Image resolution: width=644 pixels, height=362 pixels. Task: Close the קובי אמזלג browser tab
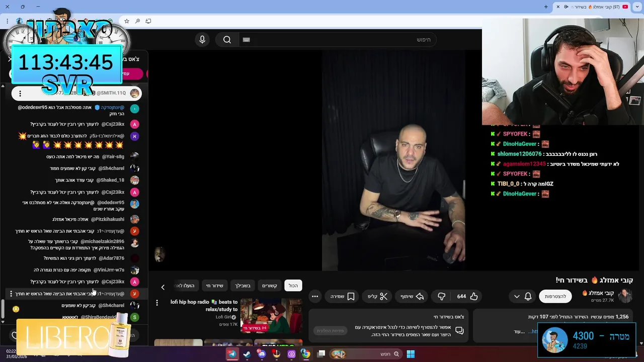(557, 7)
